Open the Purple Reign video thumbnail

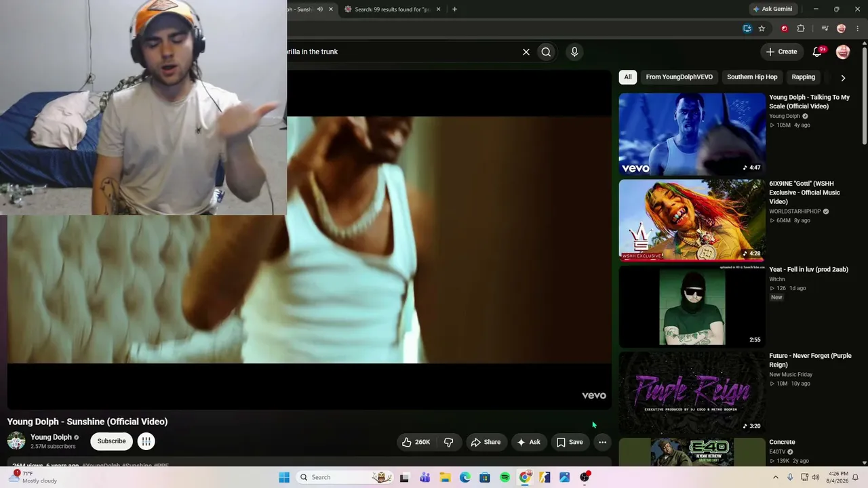pos(692,392)
